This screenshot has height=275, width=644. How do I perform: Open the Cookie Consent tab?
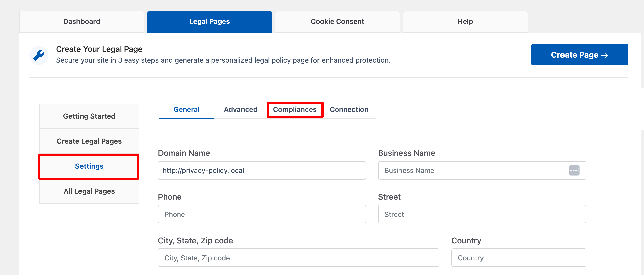pyautogui.click(x=337, y=21)
